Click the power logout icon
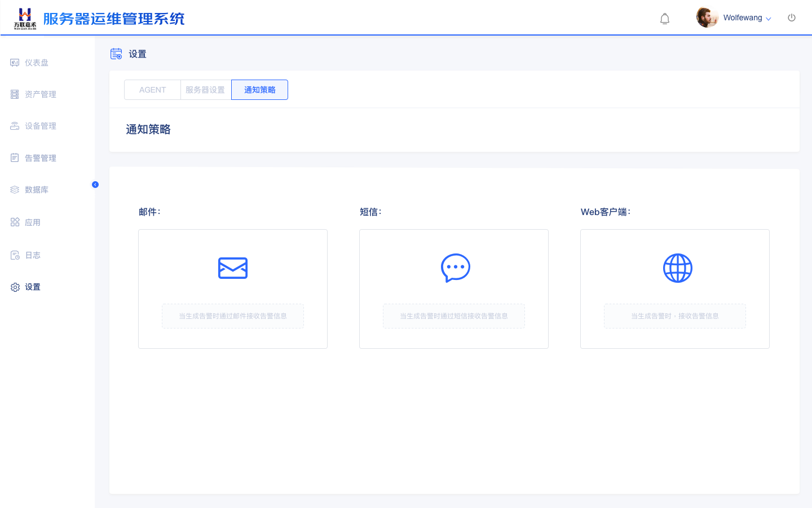This screenshot has height=508, width=812. pyautogui.click(x=792, y=18)
